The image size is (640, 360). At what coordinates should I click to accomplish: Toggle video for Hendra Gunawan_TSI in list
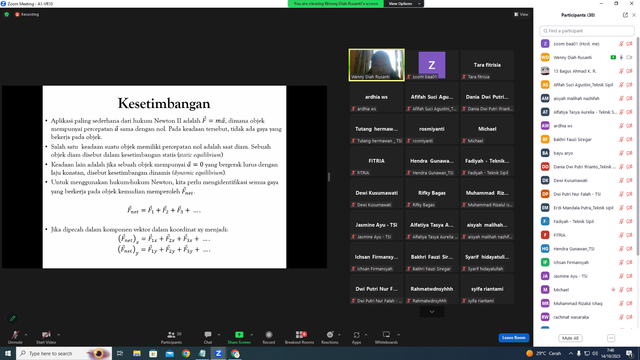click(x=629, y=249)
